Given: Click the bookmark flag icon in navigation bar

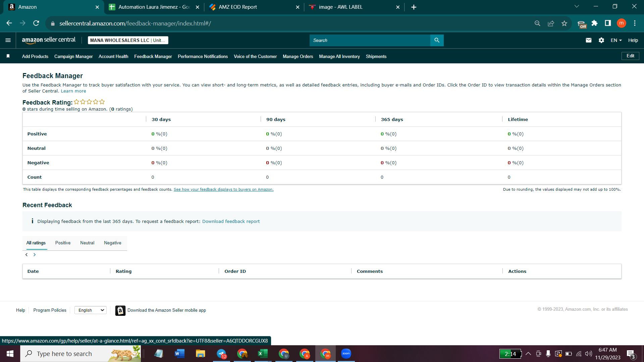Looking at the screenshot, I should pyautogui.click(x=8, y=56).
